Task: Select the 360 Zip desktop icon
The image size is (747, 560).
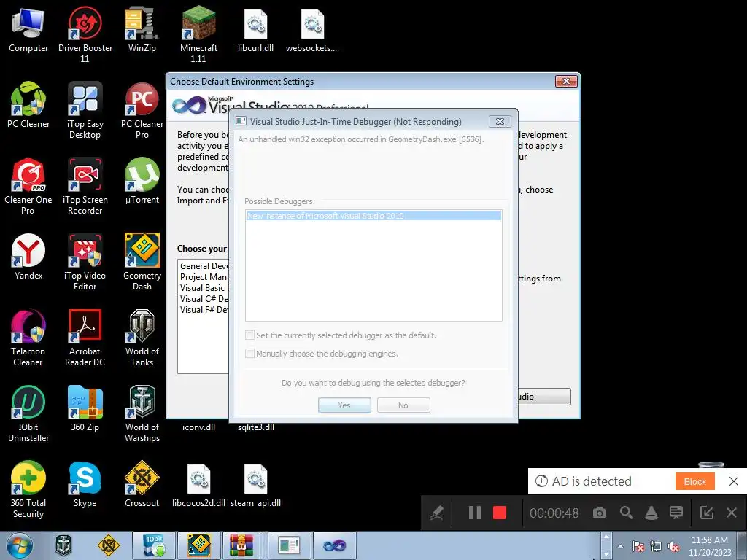Action: tap(85, 409)
